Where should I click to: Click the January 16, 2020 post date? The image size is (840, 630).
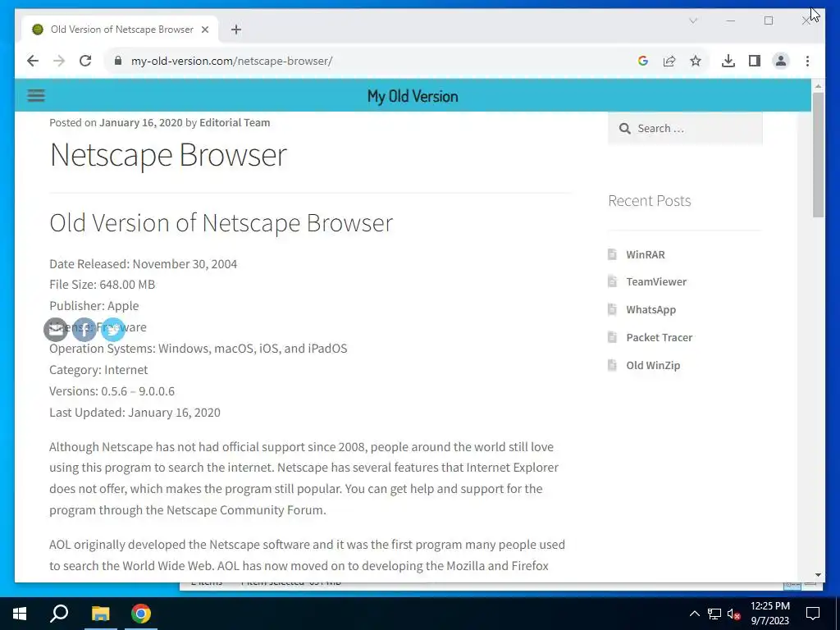tap(141, 123)
